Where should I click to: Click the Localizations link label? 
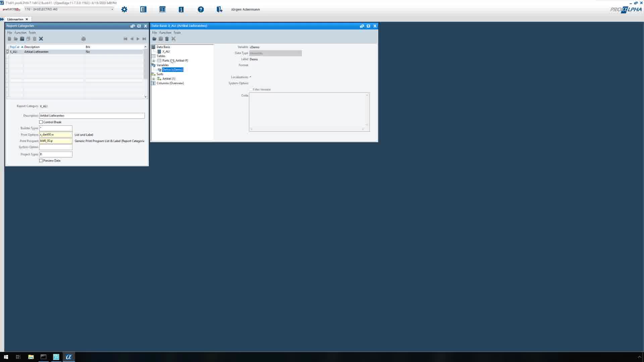tap(239, 77)
